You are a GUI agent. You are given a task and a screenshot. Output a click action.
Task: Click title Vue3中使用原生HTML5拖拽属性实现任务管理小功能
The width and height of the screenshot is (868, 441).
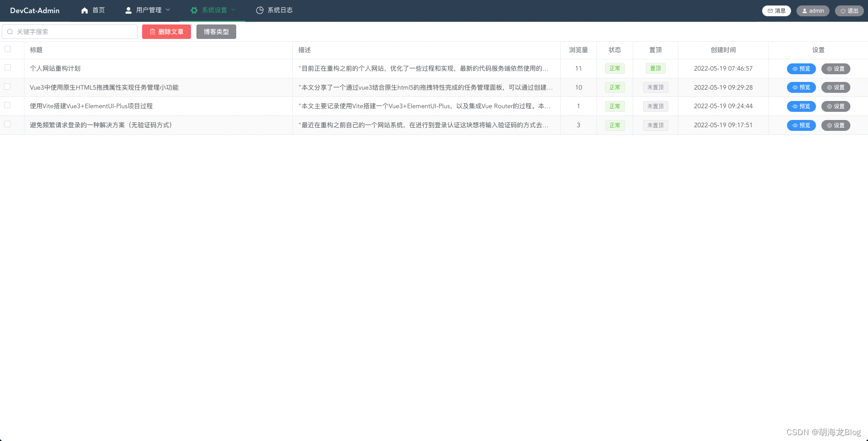tap(104, 87)
